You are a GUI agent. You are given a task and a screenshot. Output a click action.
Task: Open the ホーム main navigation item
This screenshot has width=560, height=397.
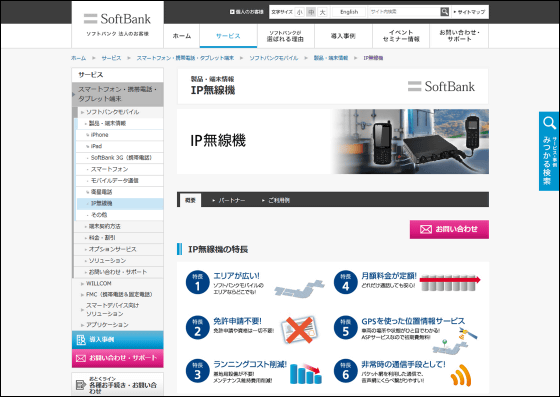pyautogui.click(x=182, y=36)
